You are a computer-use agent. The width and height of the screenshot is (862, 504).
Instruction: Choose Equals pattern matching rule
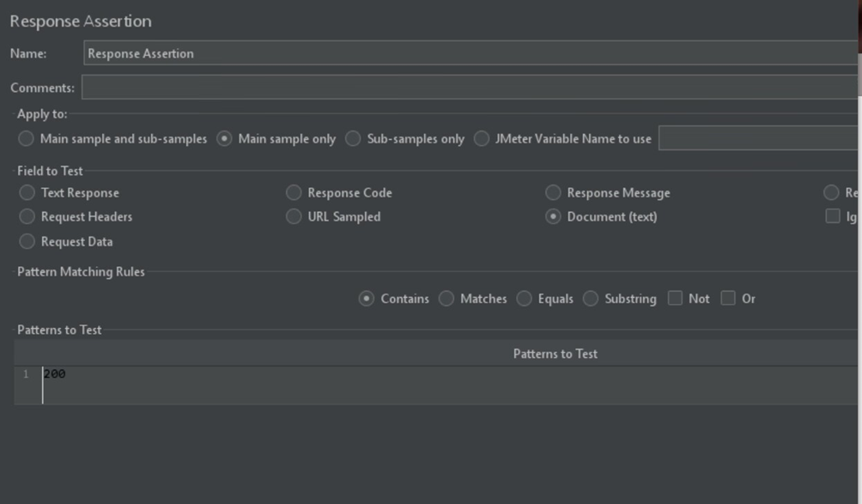pos(525,299)
